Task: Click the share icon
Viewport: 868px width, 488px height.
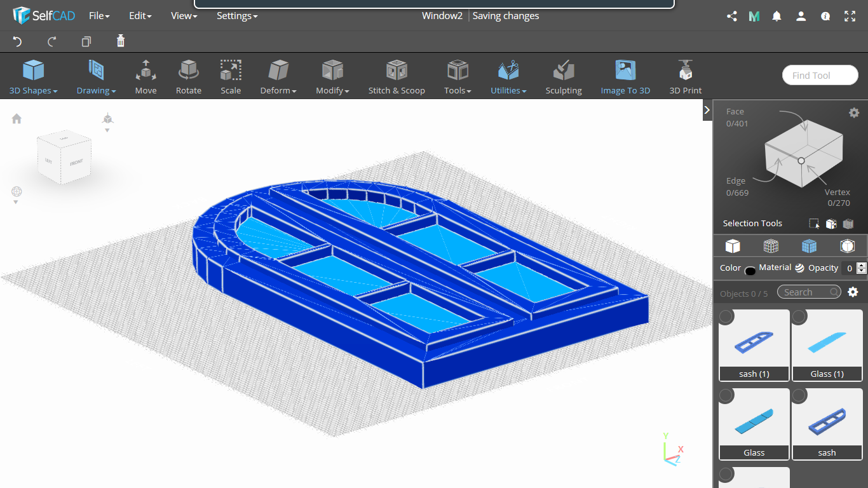Action: pyautogui.click(x=731, y=17)
